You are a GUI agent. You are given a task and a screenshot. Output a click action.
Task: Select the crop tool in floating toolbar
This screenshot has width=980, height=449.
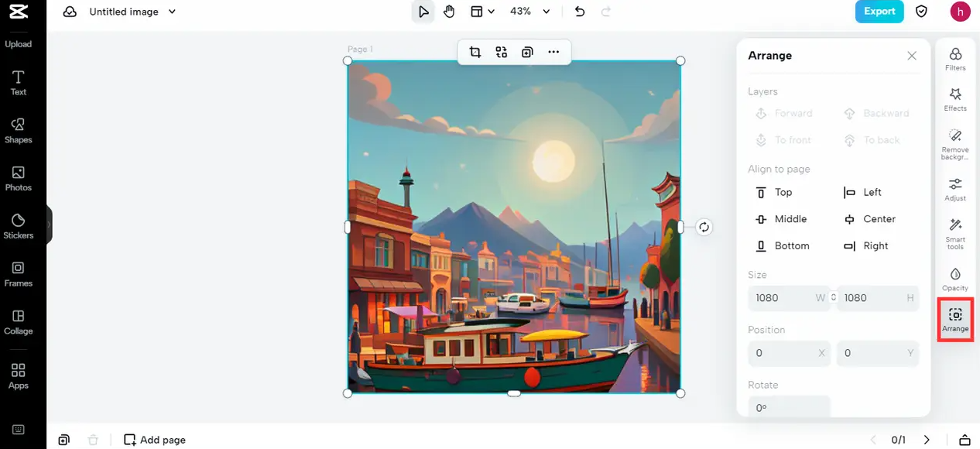pyautogui.click(x=475, y=52)
